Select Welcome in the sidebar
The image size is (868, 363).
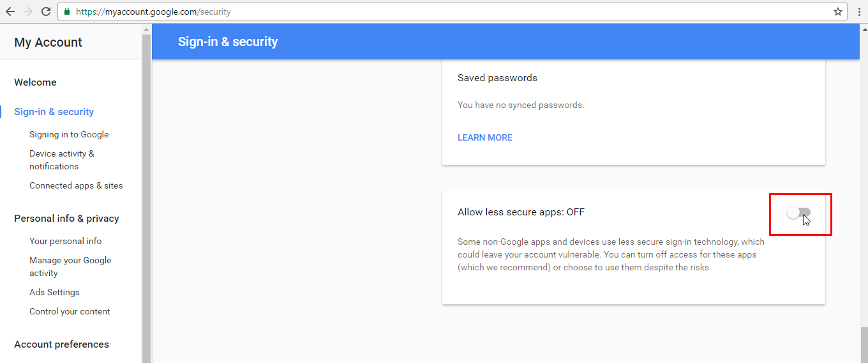[x=35, y=82]
